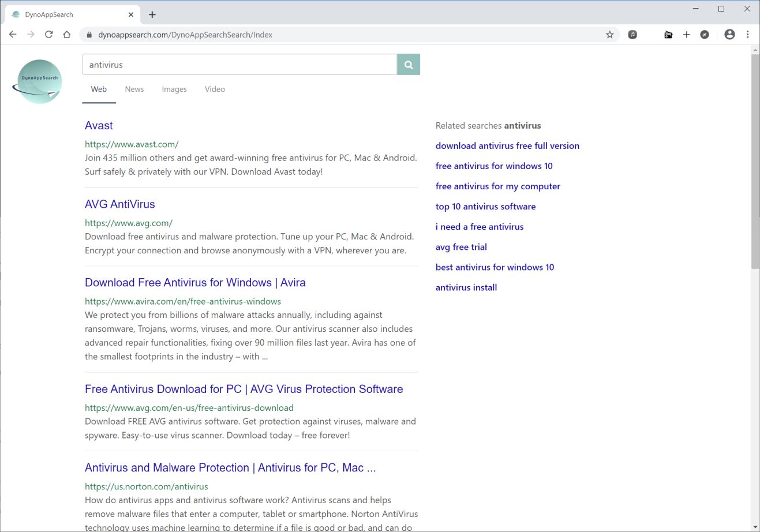Search related: free antivirus for windows 10
760x532 pixels.
[494, 166]
